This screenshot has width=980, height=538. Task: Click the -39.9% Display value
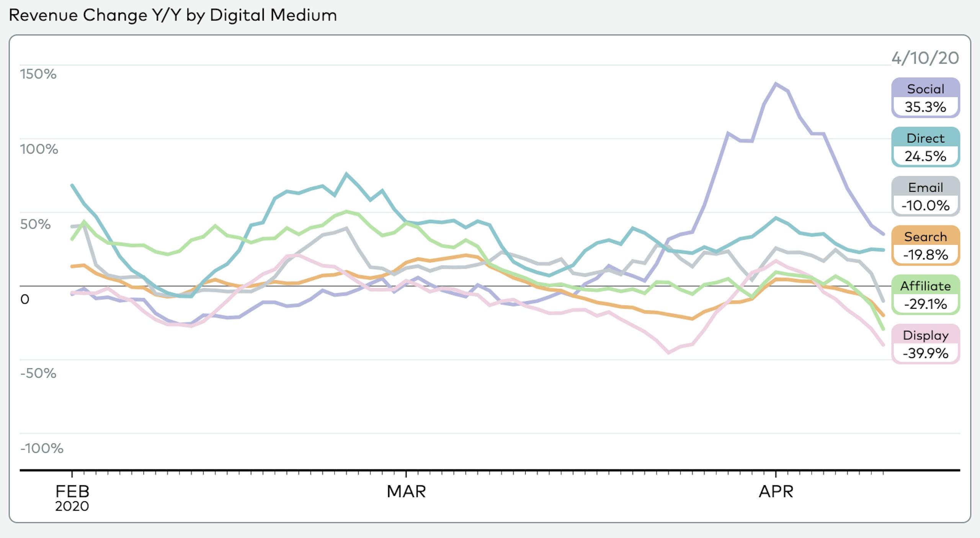[x=925, y=353]
